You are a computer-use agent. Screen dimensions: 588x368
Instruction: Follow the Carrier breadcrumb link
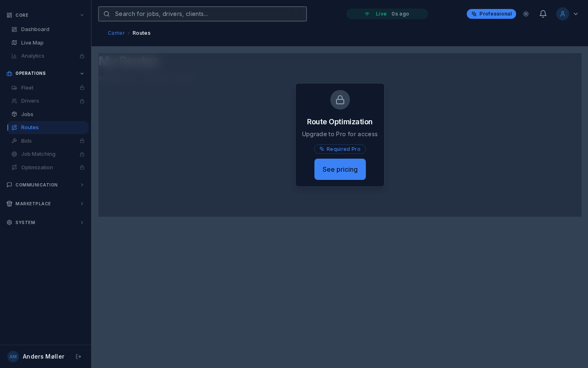(116, 33)
